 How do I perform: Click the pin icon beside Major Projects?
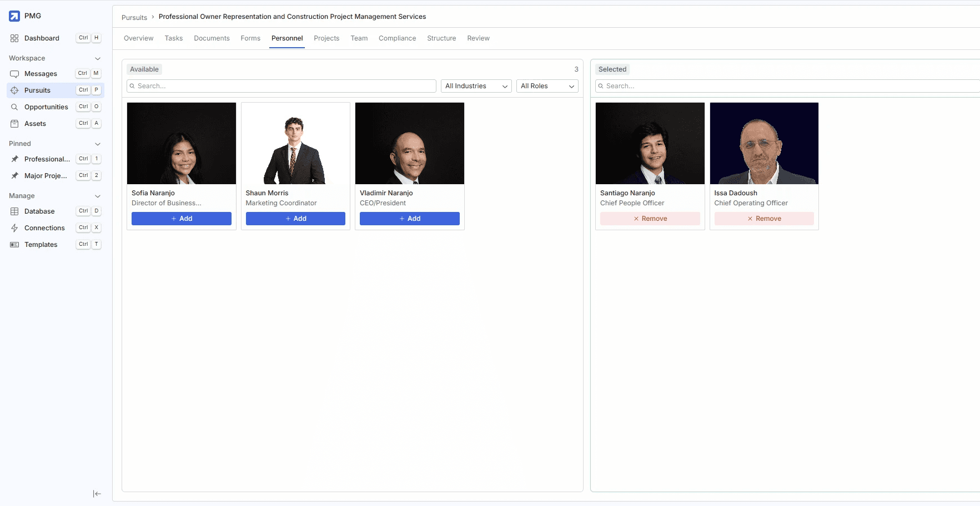(16, 176)
